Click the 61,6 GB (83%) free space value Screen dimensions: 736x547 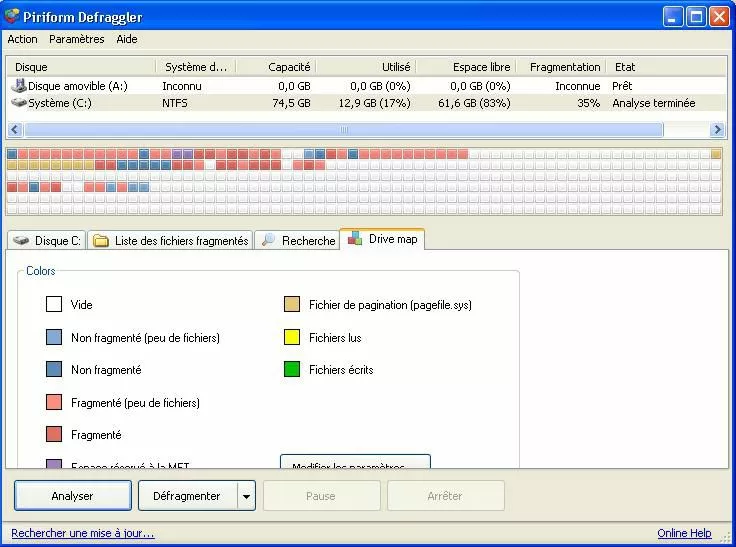474,103
